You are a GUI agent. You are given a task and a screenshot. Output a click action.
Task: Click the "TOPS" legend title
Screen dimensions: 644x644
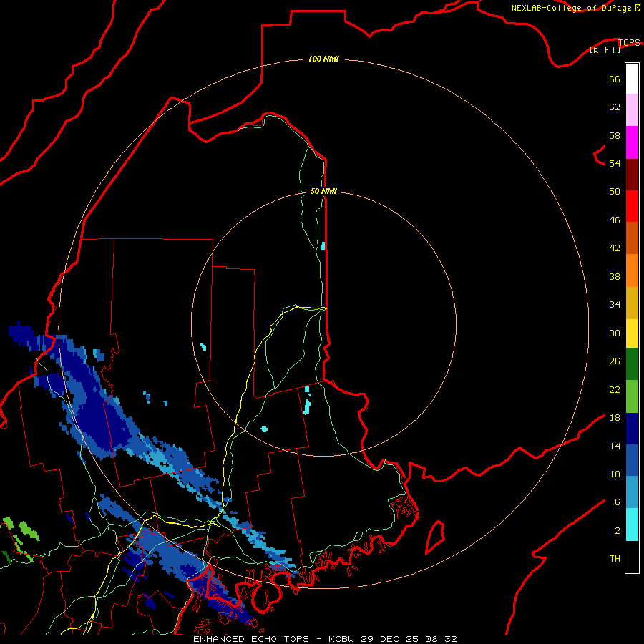[629, 42]
